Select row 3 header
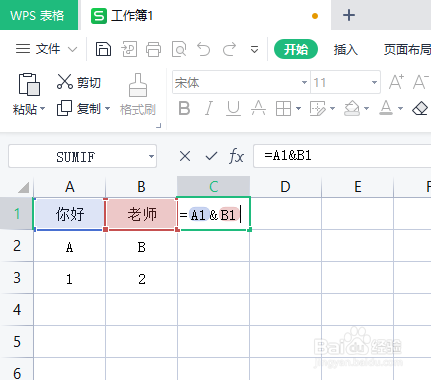 coord(17,278)
